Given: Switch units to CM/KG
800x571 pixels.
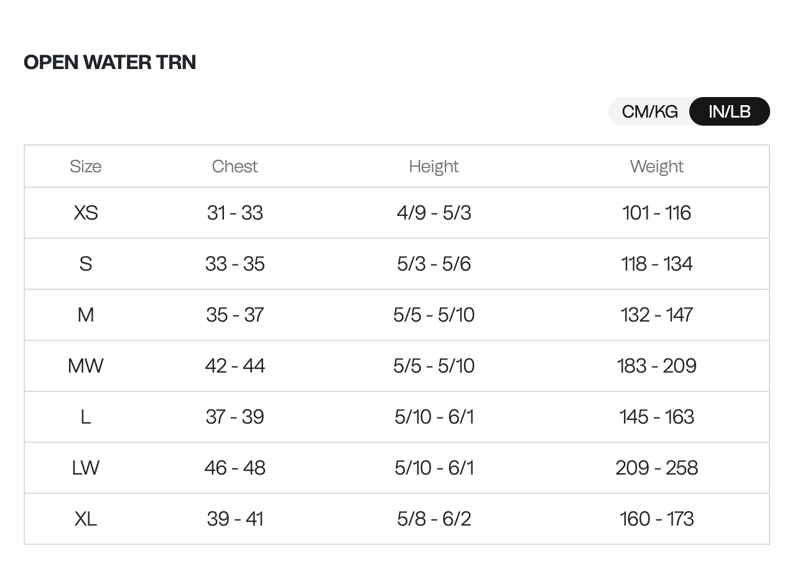Looking at the screenshot, I should point(650,112).
